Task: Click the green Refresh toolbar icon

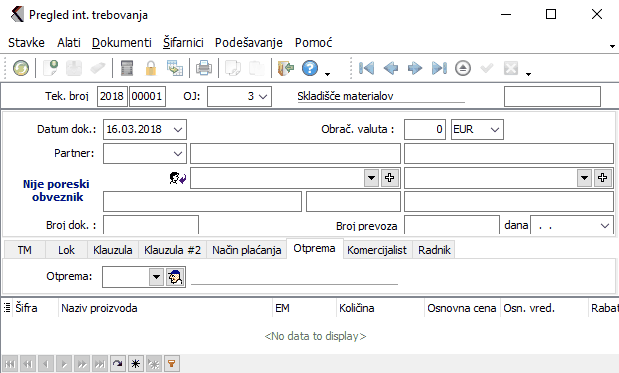Action: click(x=21, y=68)
